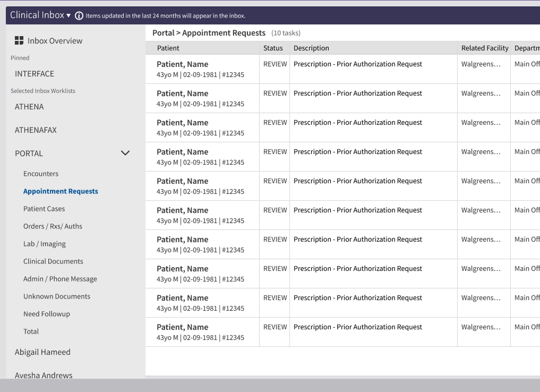
Task: Open Total under PORTAL
Action: tap(31, 331)
